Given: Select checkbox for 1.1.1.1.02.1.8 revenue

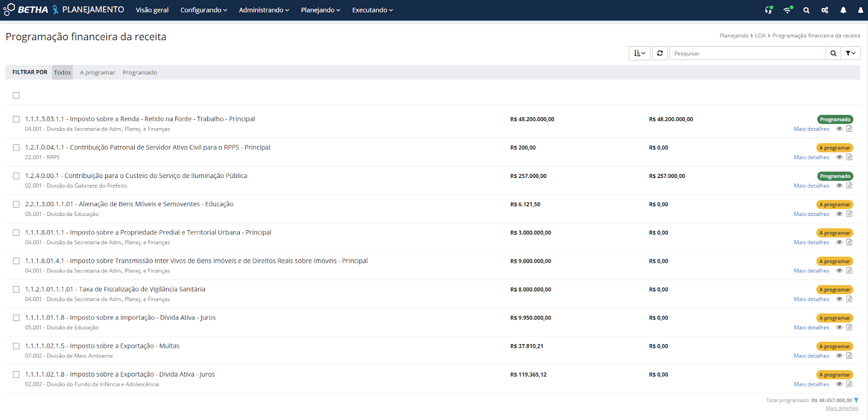Looking at the screenshot, I should point(16,374).
